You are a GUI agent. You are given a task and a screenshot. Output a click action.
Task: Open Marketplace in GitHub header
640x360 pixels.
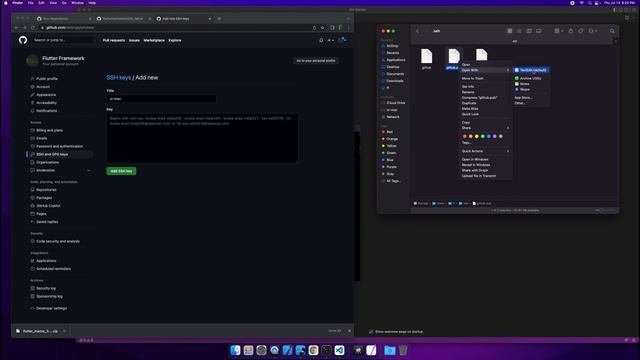pos(154,40)
